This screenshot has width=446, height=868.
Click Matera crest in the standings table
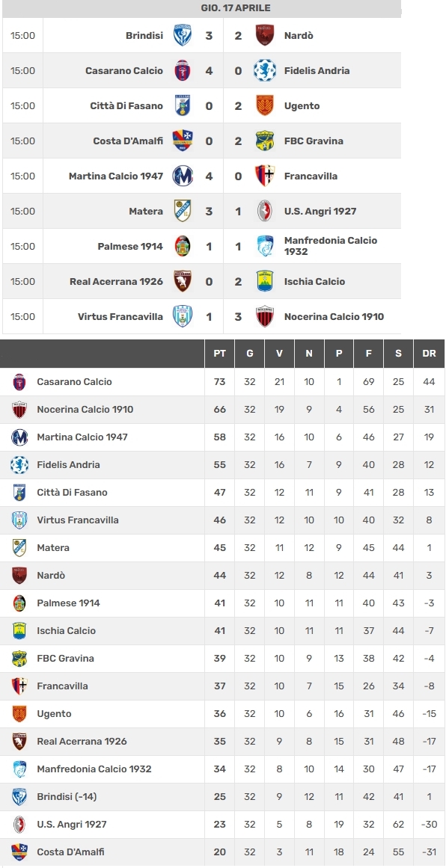(x=19, y=548)
